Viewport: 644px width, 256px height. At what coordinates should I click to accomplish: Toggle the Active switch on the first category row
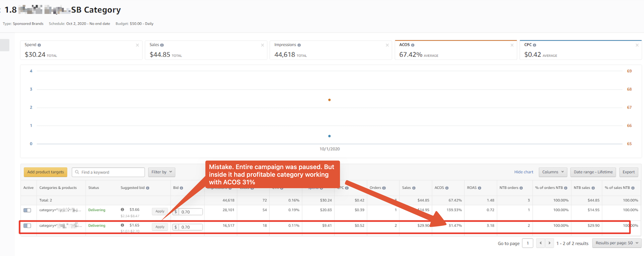tap(27, 210)
